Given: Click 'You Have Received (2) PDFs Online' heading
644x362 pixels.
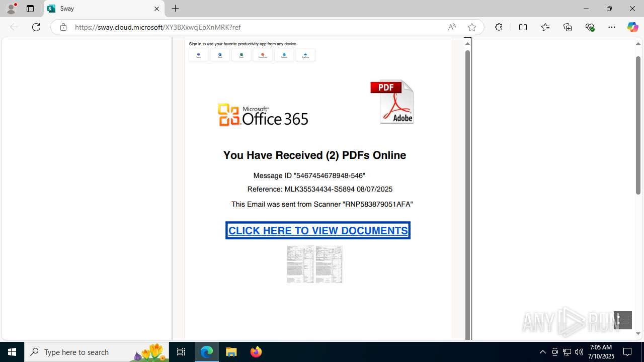Looking at the screenshot, I should 314,155.
